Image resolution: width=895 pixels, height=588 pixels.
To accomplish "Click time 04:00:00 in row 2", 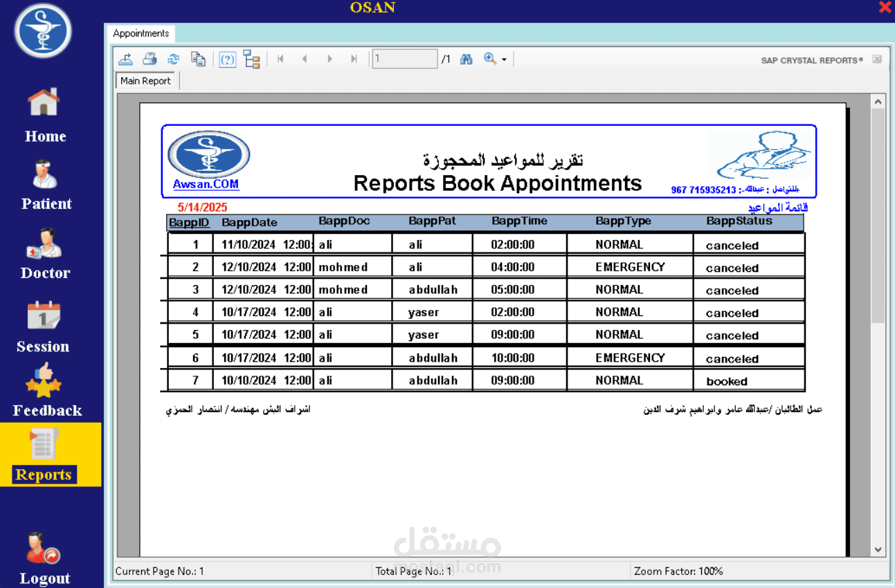I will click(x=513, y=267).
